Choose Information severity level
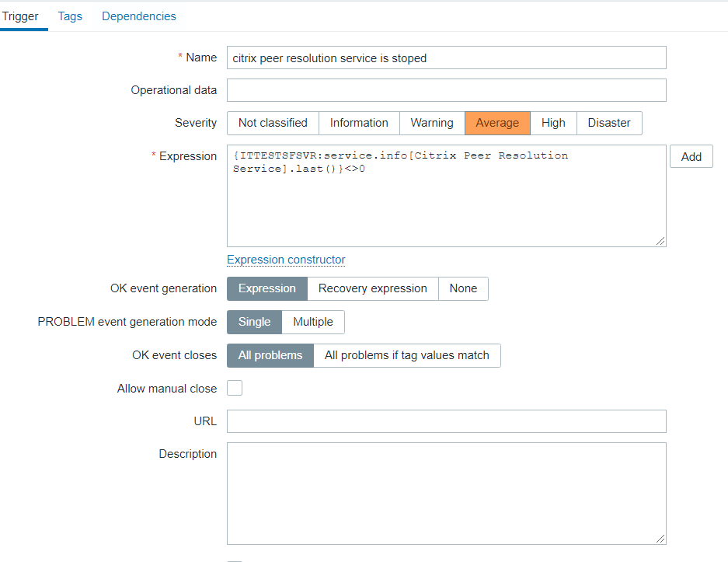The height and width of the screenshot is (562, 728). (359, 123)
